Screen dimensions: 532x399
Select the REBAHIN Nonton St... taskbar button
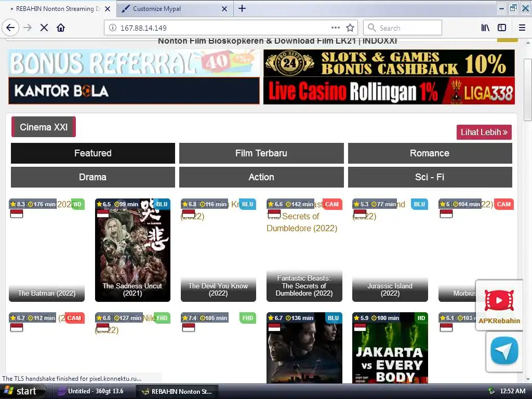177,392
